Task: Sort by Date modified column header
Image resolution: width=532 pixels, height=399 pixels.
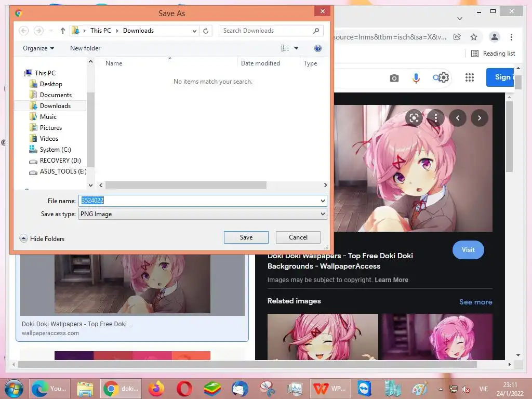Action: coord(260,63)
